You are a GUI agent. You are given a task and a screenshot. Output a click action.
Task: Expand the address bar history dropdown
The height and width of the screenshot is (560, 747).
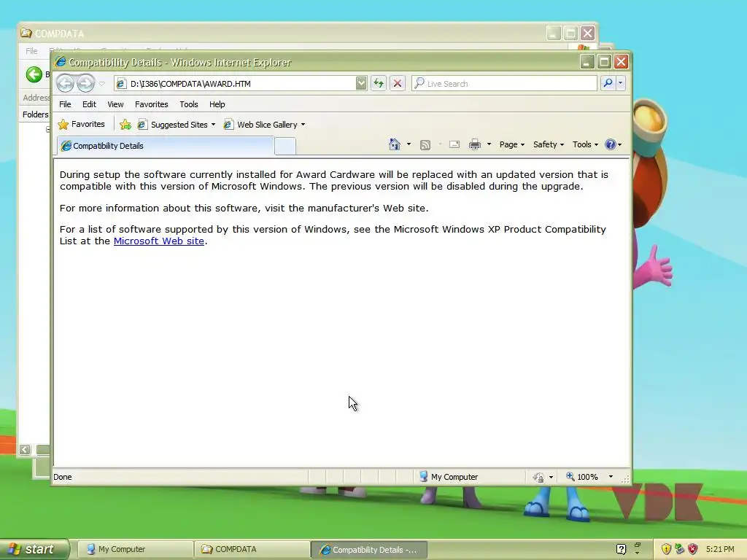pos(361,83)
